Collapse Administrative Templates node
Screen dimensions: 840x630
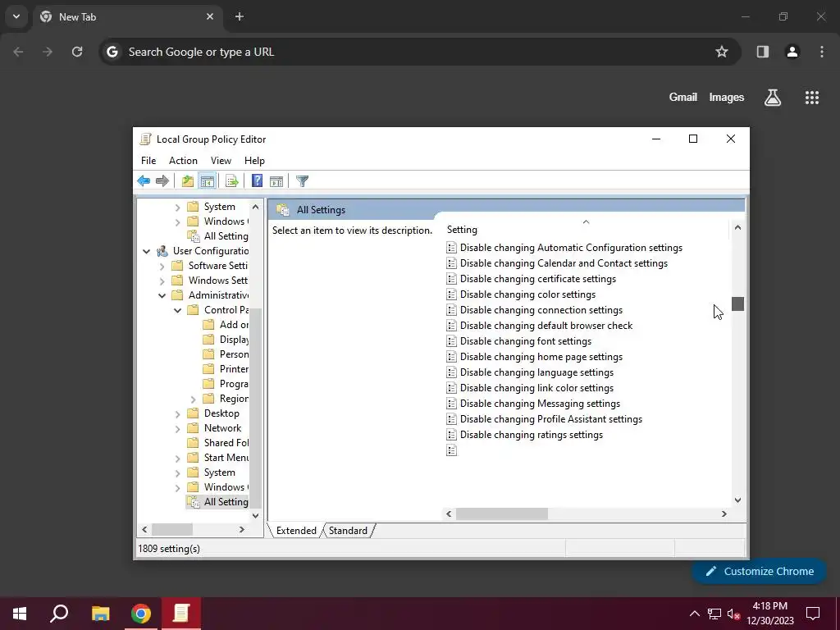162,295
